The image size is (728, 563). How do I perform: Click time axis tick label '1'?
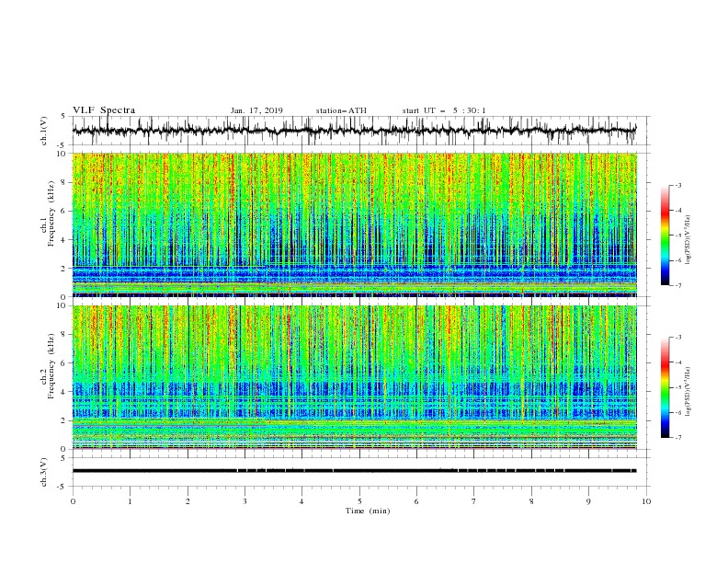coord(130,501)
